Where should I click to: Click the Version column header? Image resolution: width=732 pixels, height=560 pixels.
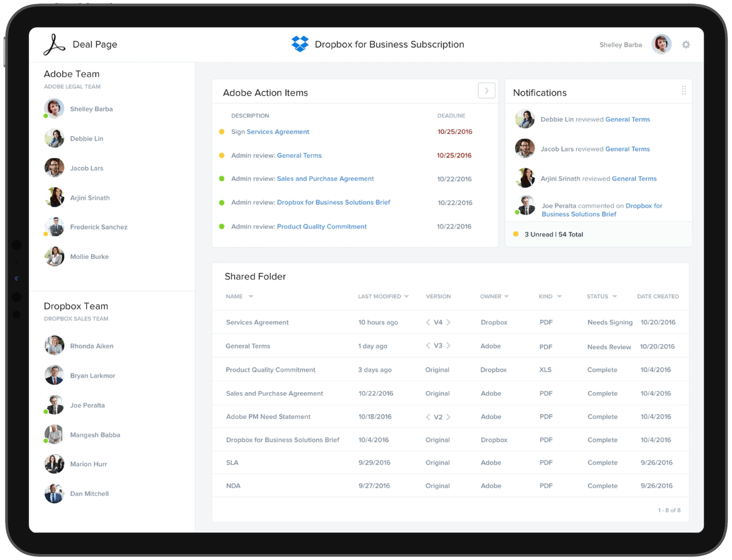click(x=438, y=296)
